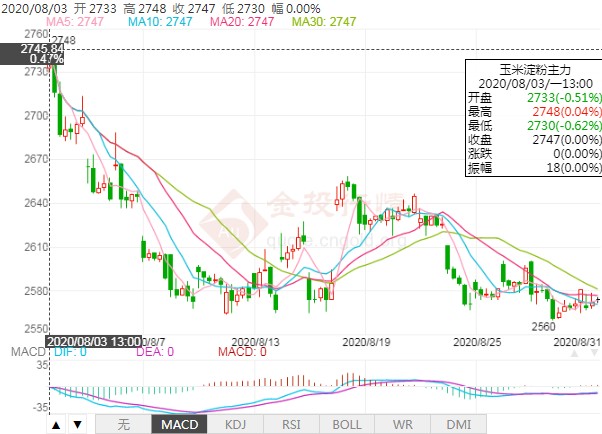Select the MACD indicator tab
The width and height of the screenshot is (602, 434).
[x=179, y=424]
